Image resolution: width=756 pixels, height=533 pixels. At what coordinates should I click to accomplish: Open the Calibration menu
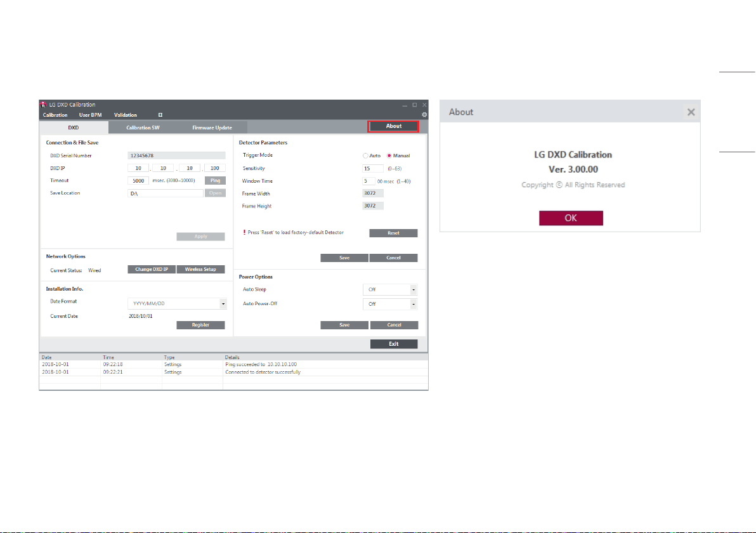tap(55, 115)
